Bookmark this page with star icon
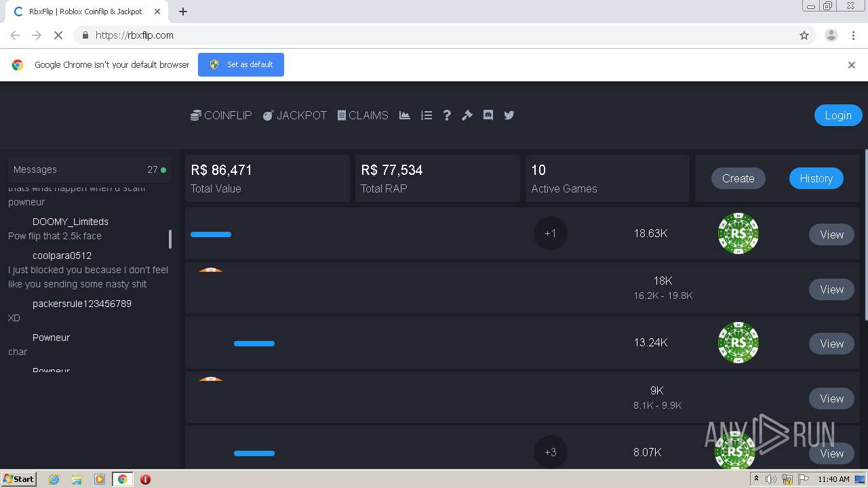 point(804,35)
